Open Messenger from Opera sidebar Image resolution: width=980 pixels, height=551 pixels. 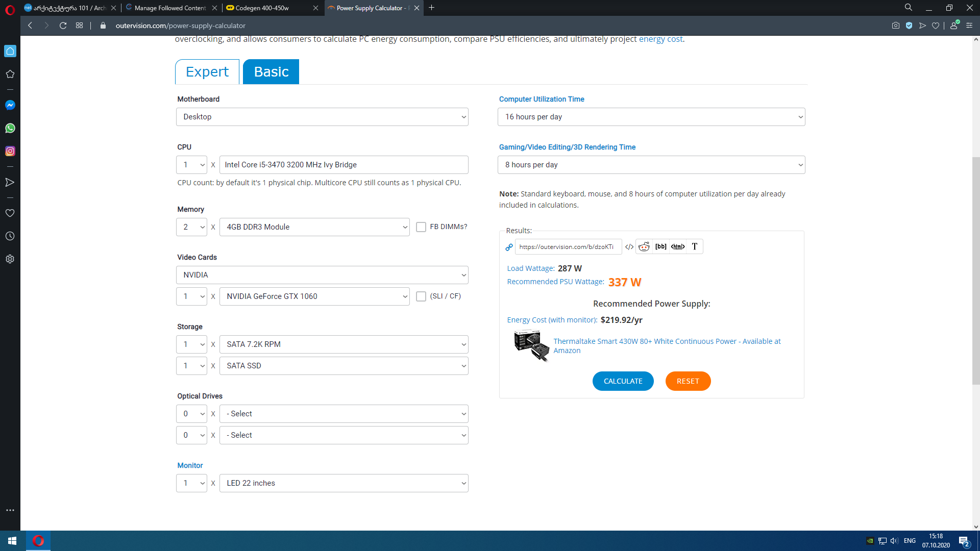[10, 105]
